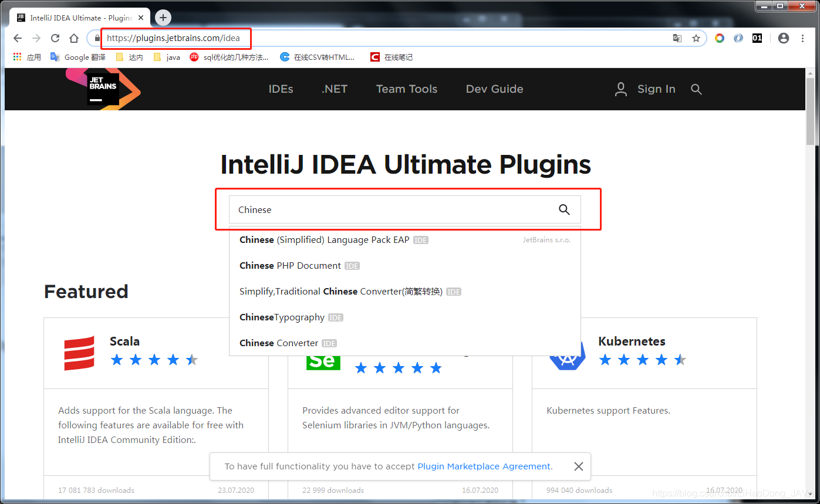
Task: Select Simplify,Traditional Chinese Converter suggestion
Action: coord(404,292)
